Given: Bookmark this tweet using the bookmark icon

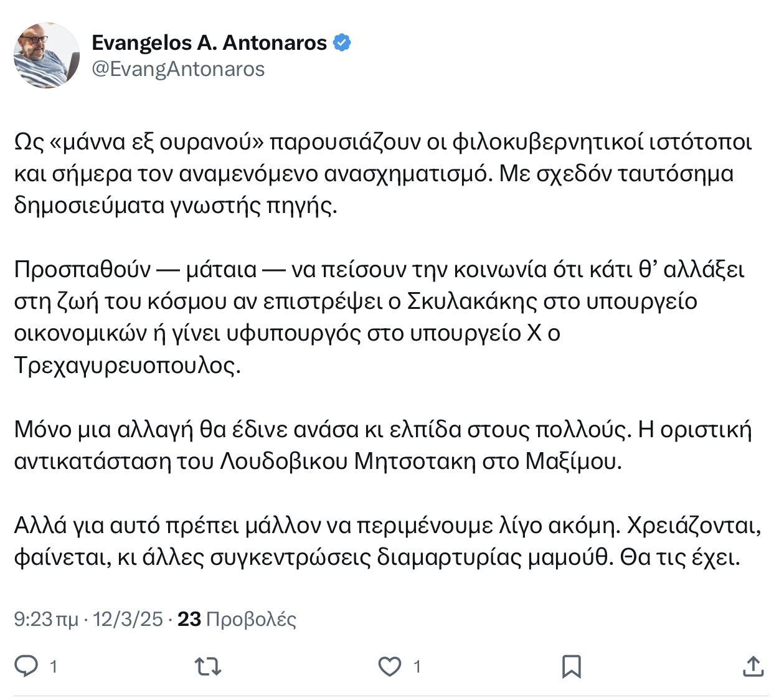Looking at the screenshot, I should (x=571, y=666).
